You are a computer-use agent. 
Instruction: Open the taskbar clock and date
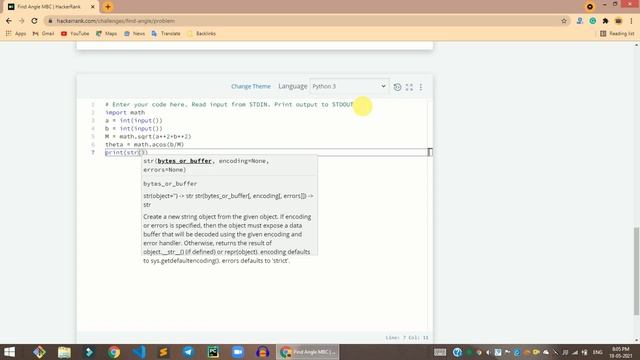pos(621,352)
